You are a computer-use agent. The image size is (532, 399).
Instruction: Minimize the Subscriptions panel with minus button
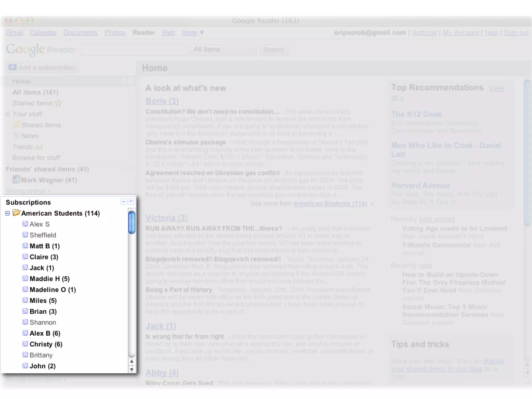[x=124, y=202]
